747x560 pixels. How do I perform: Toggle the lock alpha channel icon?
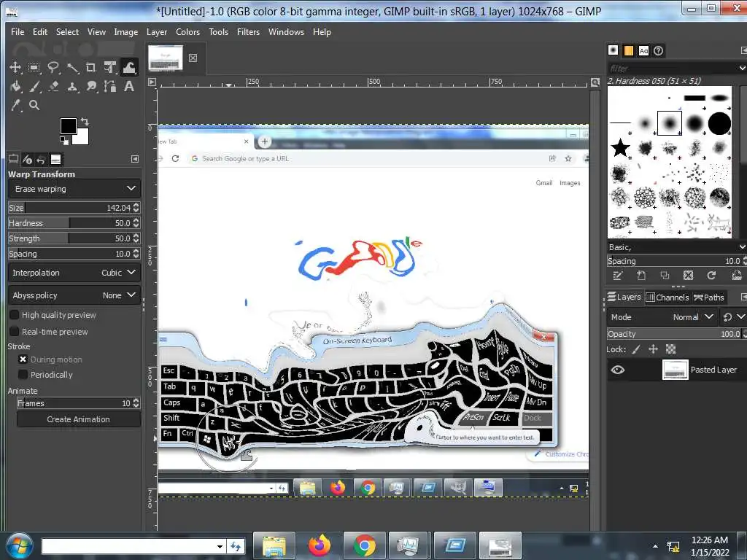point(671,349)
